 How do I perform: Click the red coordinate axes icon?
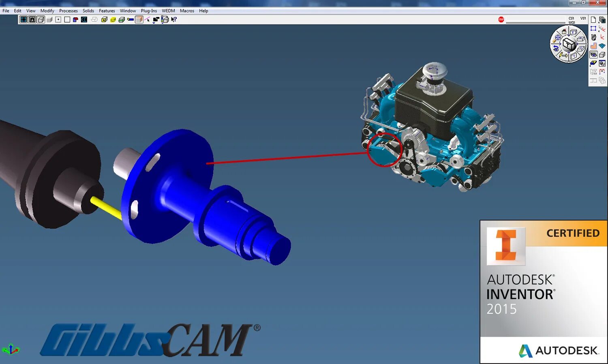[x=602, y=37]
